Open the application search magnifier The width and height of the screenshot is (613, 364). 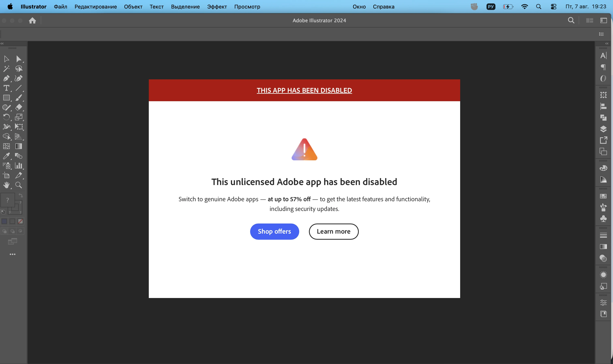pyautogui.click(x=571, y=20)
